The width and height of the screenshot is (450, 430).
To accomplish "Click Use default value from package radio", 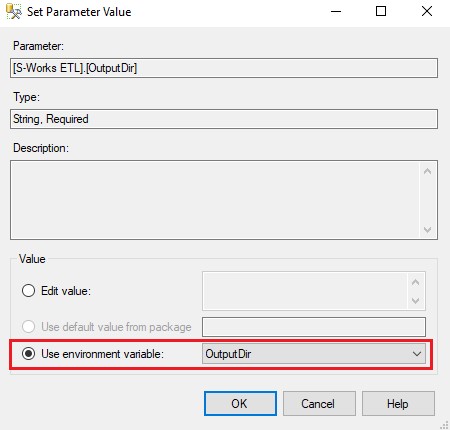I will click(x=28, y=327).
